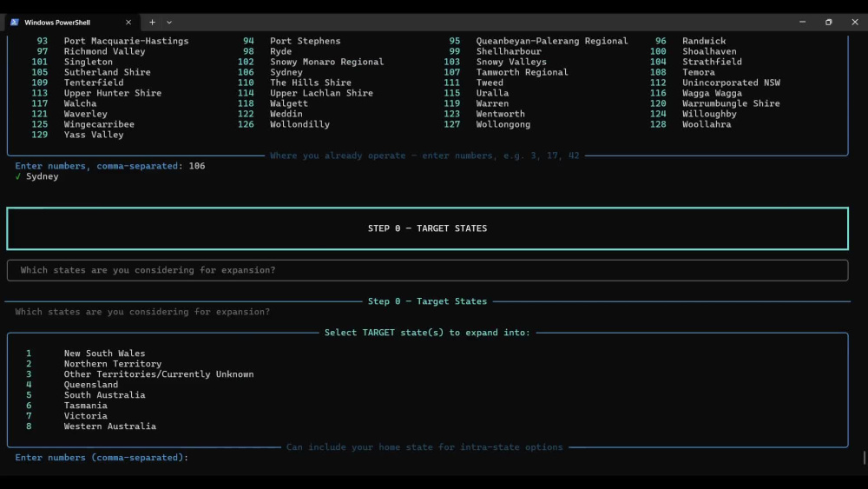The height and width of the screenshot is (489, 868).
Task: Click 'Walcha' entry
Action: 80,103
